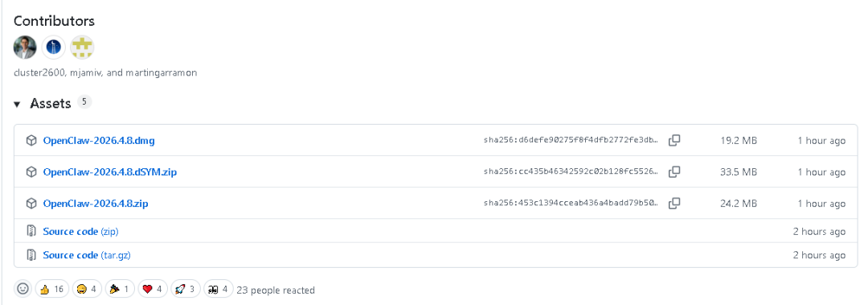This screenshot has width=868, height=305.
Task: Toggle the rocket reaction with 3
Action: [x=185, y=289]
